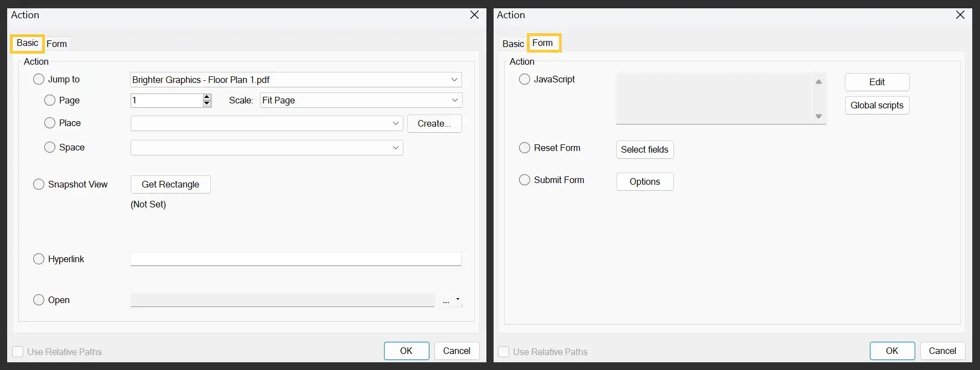Viewport: 980px width, 370px height.
Task: Click the Get Rectangle button
Action: point(170,184)
